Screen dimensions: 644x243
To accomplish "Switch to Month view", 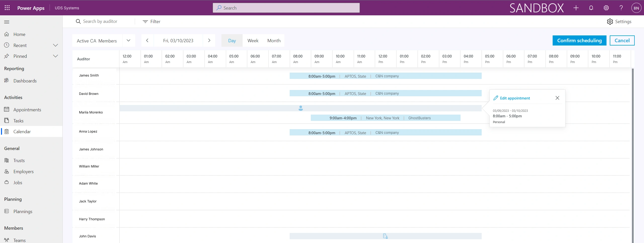I will [x=274, y=40].
